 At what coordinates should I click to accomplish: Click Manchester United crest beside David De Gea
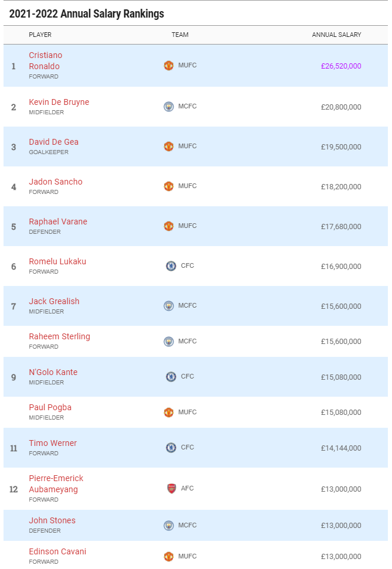point(168,146)
